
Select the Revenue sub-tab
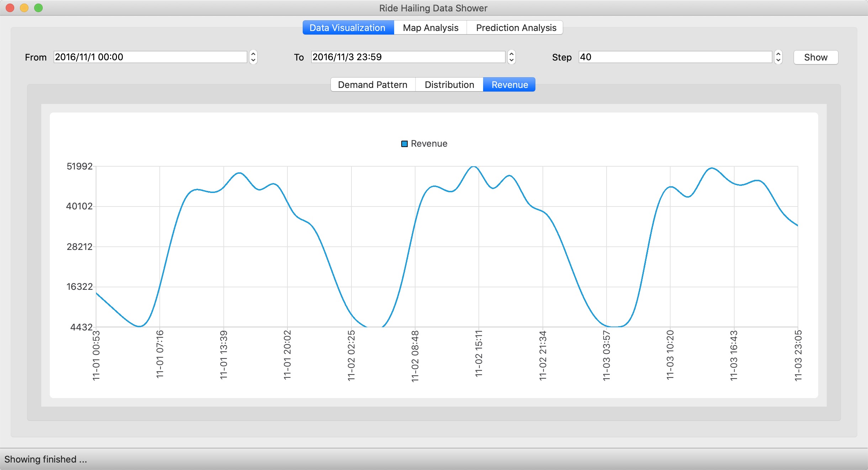[x=509, y=85]
